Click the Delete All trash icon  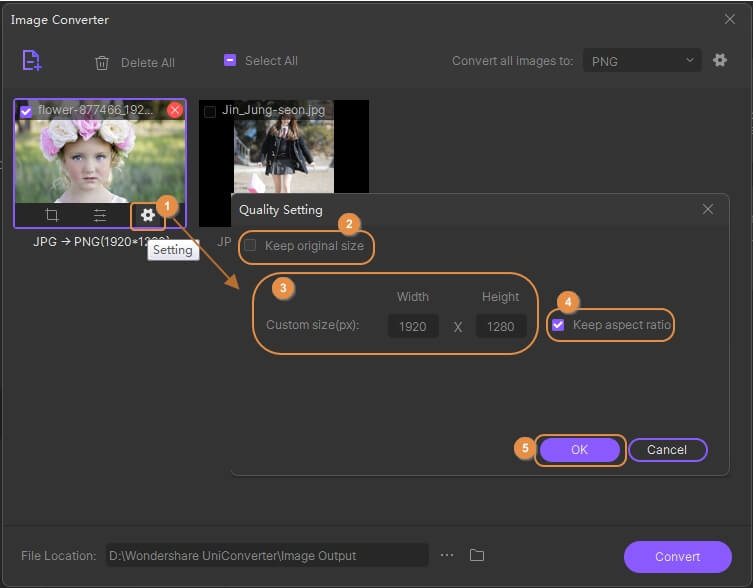coord(102,62)
